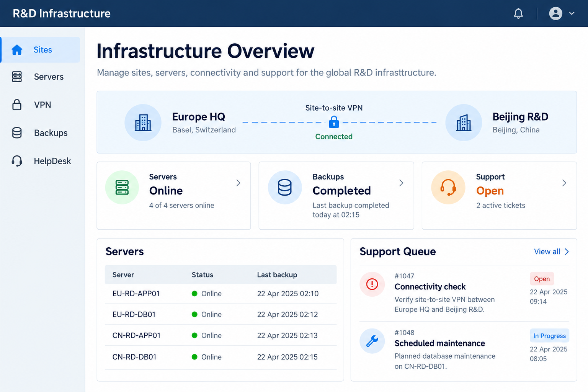
Task: Click the chevron next to View all
Action: (567, 252)
